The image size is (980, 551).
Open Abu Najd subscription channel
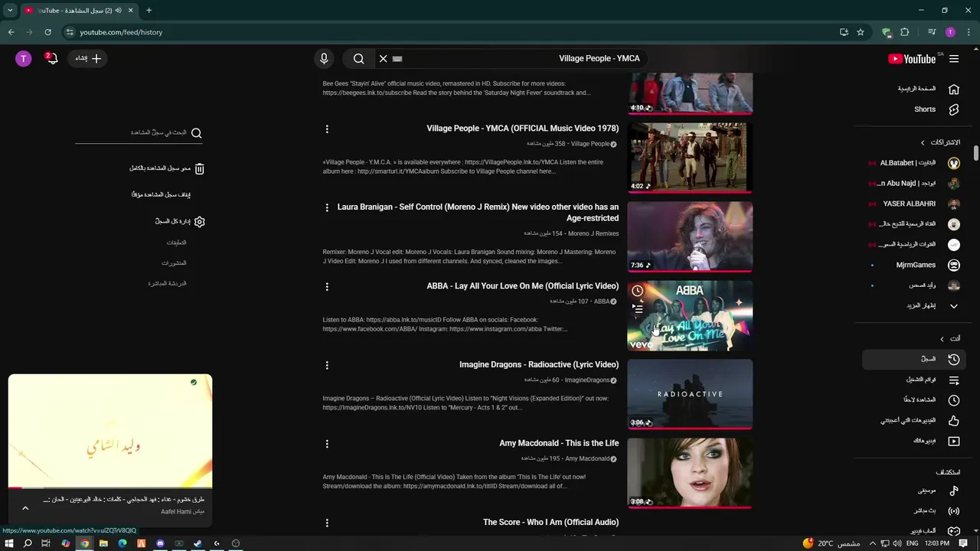coord(916,184)
